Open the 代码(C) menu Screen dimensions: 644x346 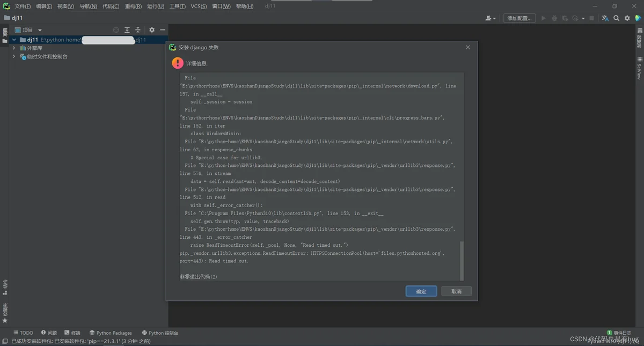pos(111,6)
